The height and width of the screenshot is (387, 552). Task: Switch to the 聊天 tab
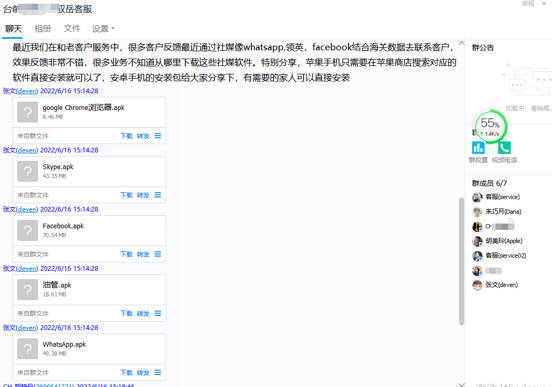coord(13,29)
